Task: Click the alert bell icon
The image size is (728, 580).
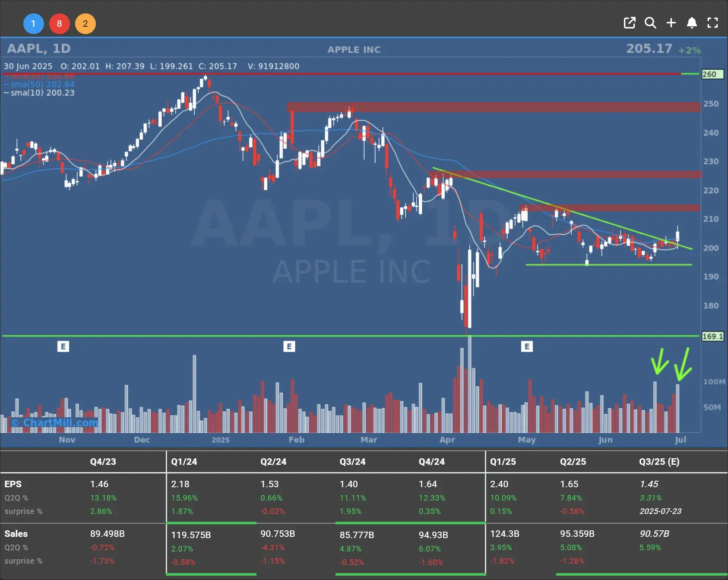Action: pos(692,23)
